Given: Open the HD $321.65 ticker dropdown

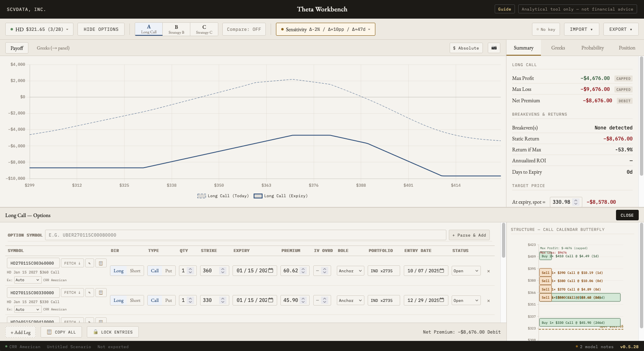Looking at the screenshot, I should point(39,29).
